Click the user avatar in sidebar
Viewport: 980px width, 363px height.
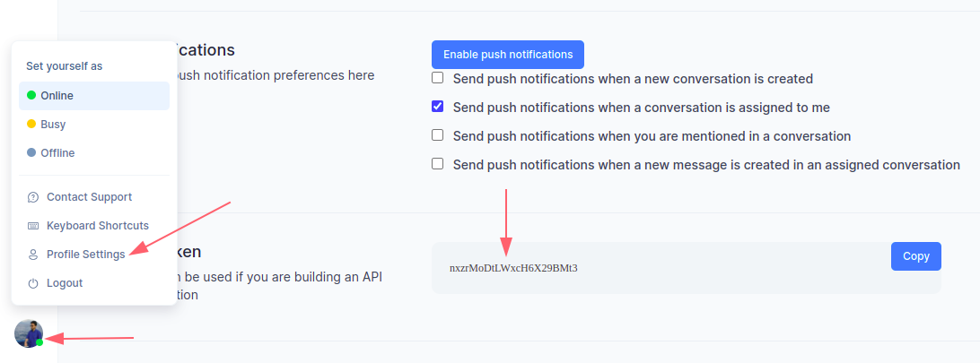(x=29, y=333)
